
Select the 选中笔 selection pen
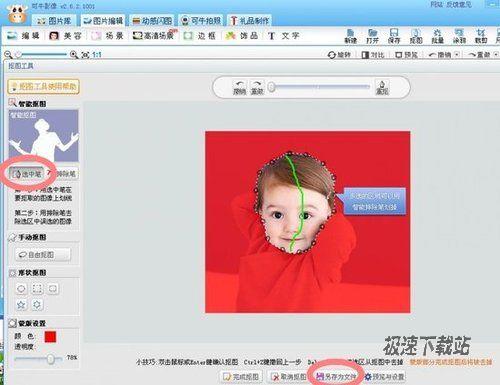pos(27,174)
